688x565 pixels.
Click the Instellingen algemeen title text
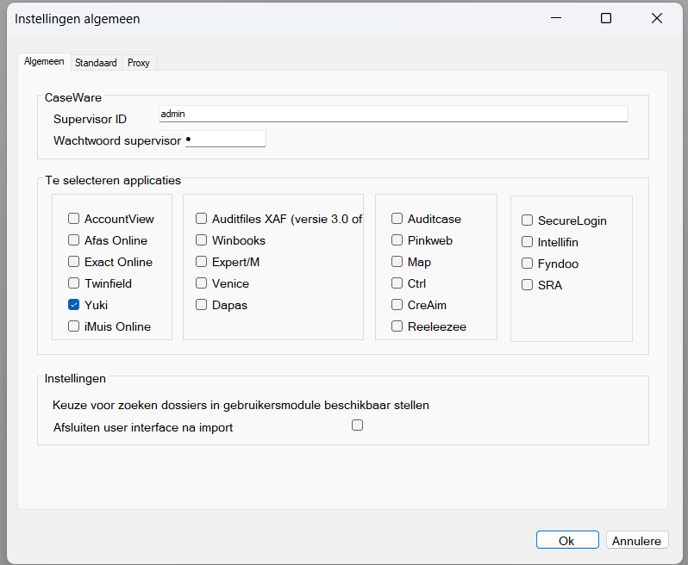coord(77,19)
